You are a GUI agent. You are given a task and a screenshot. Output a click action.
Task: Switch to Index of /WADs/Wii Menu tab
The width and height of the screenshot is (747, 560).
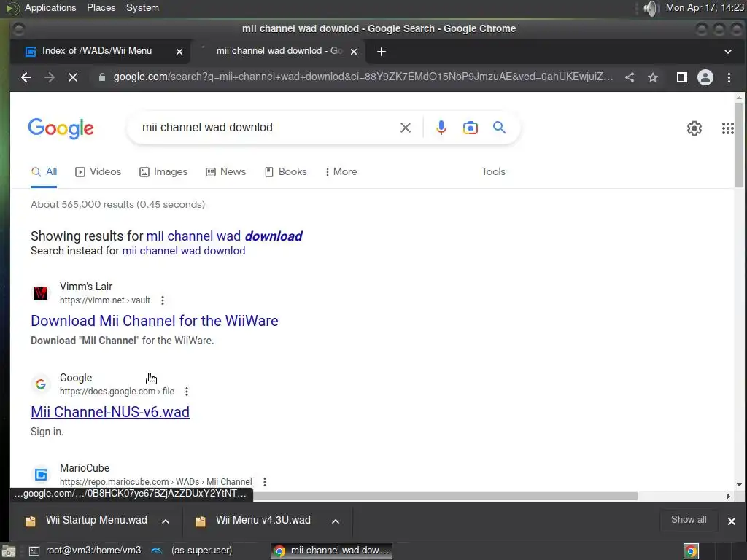click(x=97, y=52)
